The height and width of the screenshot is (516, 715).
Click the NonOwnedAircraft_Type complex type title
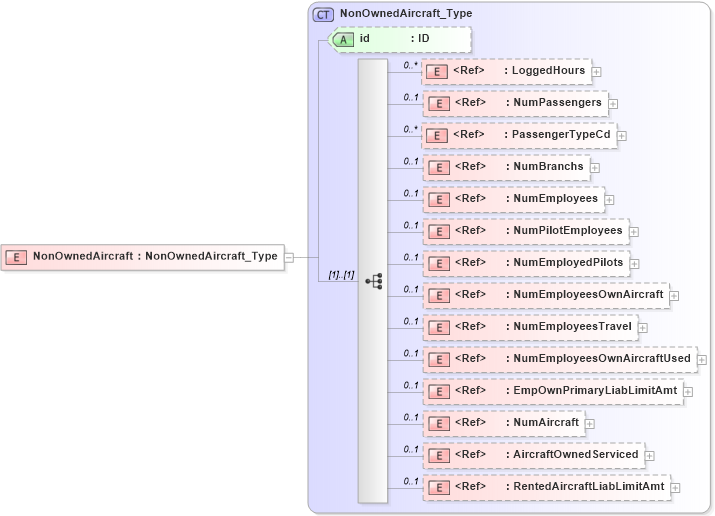406,14
